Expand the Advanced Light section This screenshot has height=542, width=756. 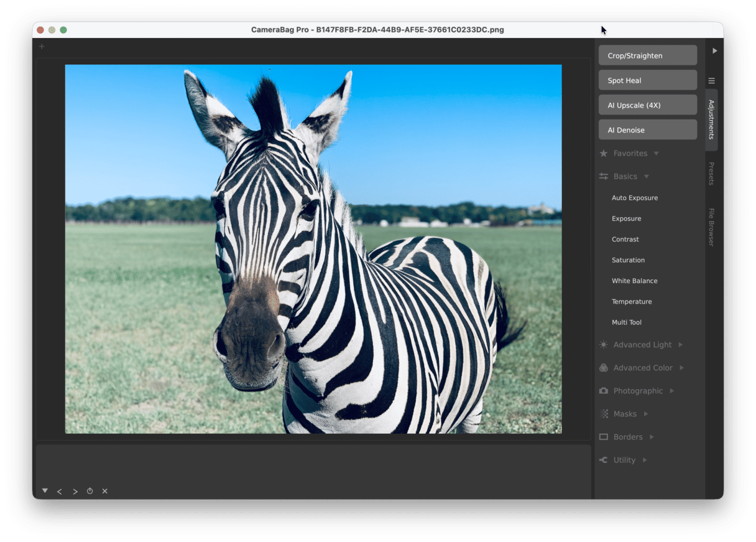click(642, 345)
